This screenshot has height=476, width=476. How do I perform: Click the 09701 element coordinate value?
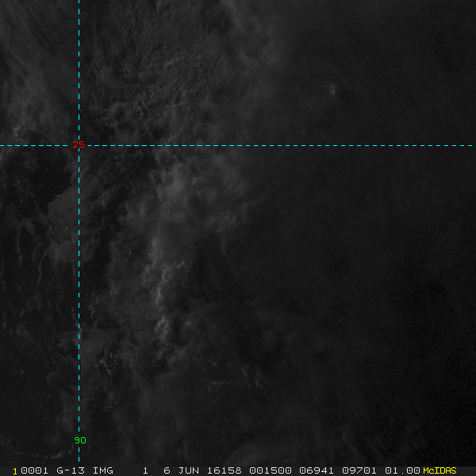pyautogui.click(x=356, y=470)
